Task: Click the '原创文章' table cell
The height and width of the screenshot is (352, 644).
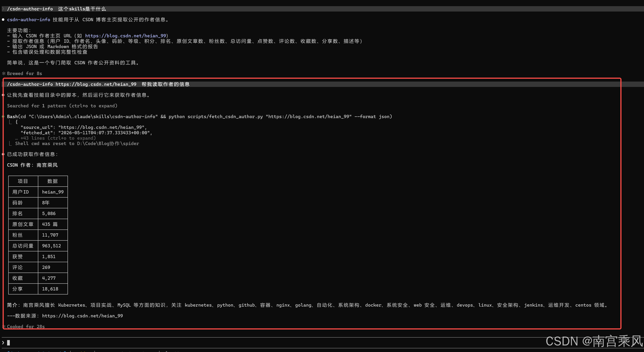Action: pos(23,224)
